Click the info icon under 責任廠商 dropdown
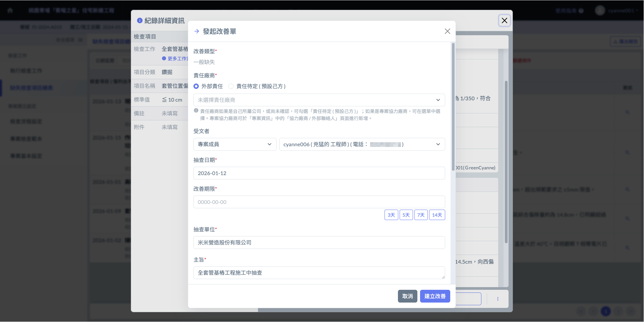 pyautogui.click(x=196, y=111)
